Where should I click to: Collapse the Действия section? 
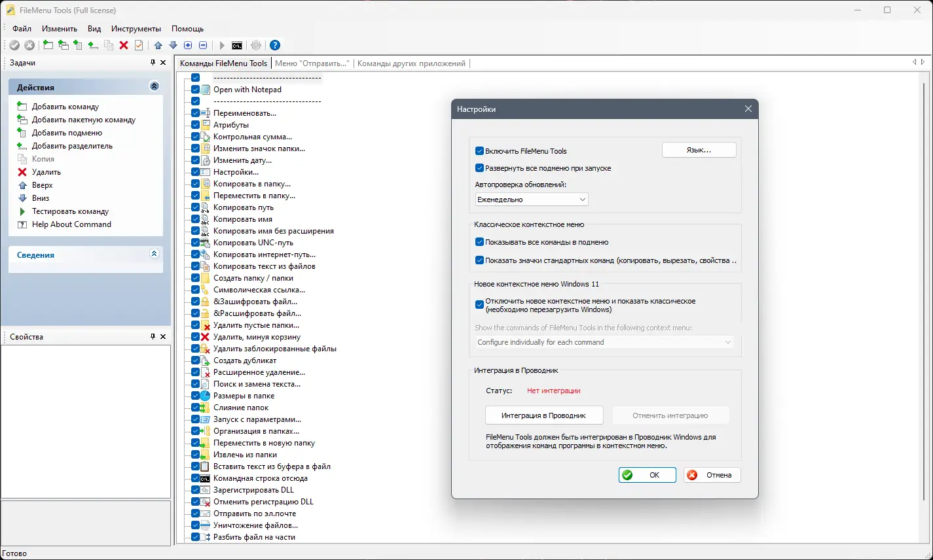click(155, 86)
